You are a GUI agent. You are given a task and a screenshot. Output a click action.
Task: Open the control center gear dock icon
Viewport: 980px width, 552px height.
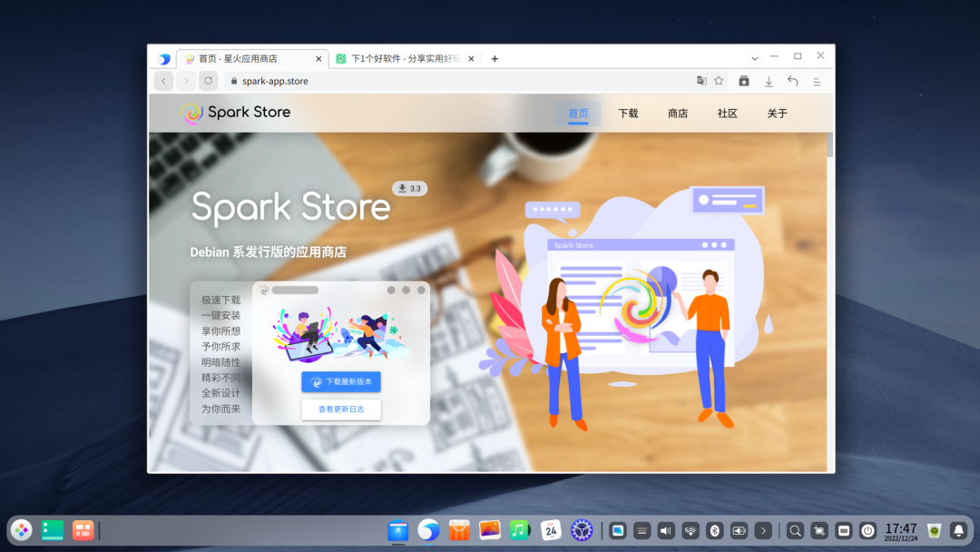click(582, 530)
